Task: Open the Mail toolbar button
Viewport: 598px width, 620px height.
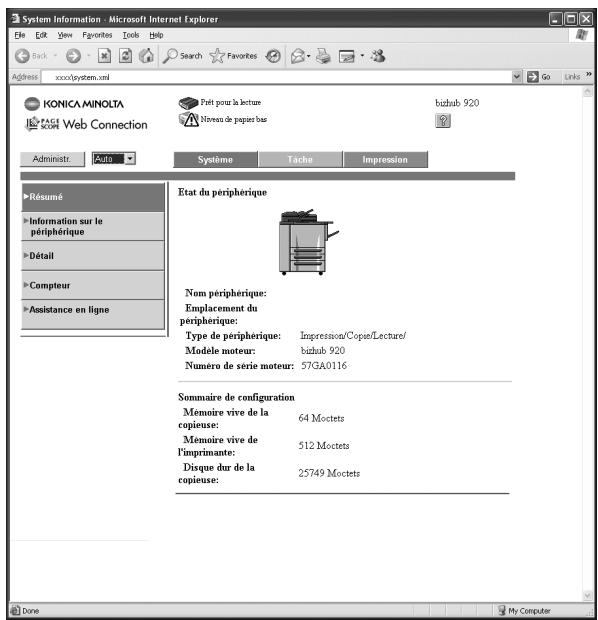Action: [297, 56]
